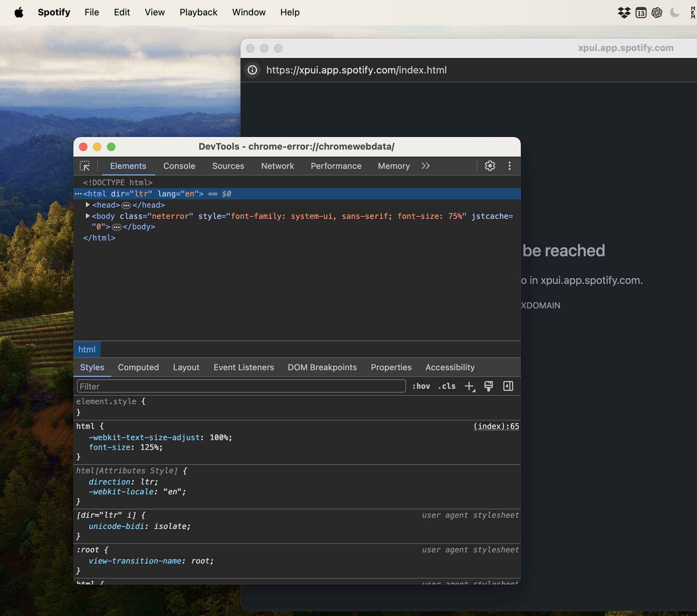Click the html breadcrumb item
The width and height of the screenshot is (697, 616).
87,350
